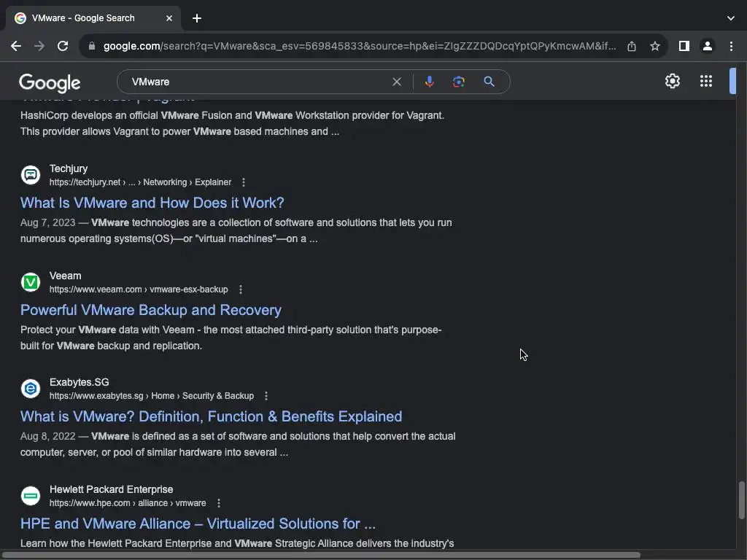Search by image with Google Lens
The height and width of the screenshot is (560, 747).
pyautogui.click(x=458, y=82)
